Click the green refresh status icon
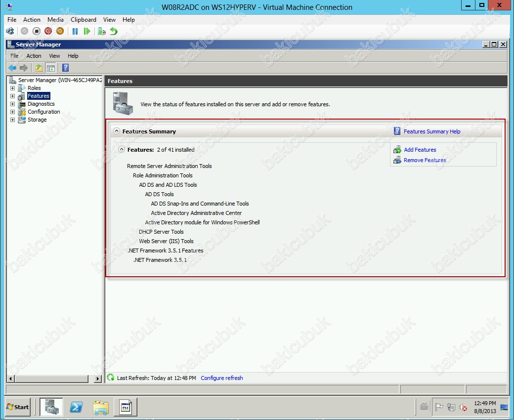514x420 pixels. pos(111,378)
